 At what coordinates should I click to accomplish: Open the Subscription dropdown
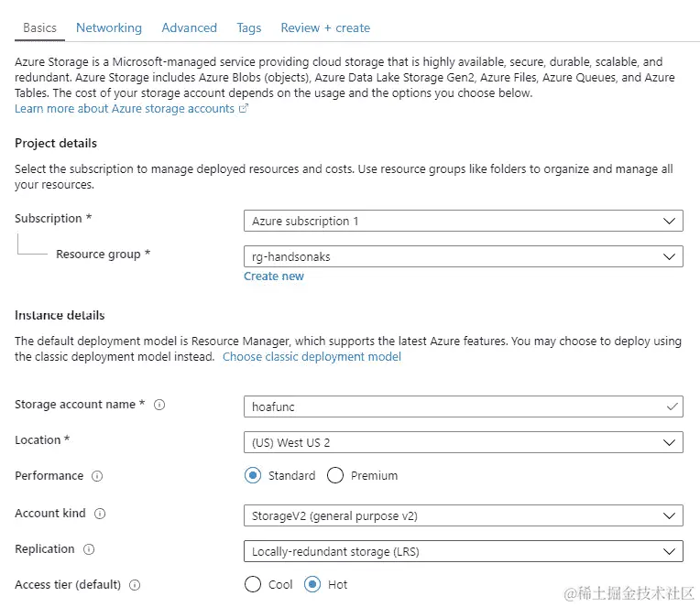click(463, 221)
